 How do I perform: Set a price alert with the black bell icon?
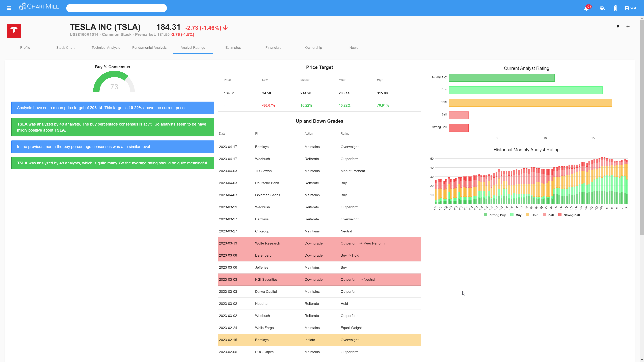click(x=618, y=26)
